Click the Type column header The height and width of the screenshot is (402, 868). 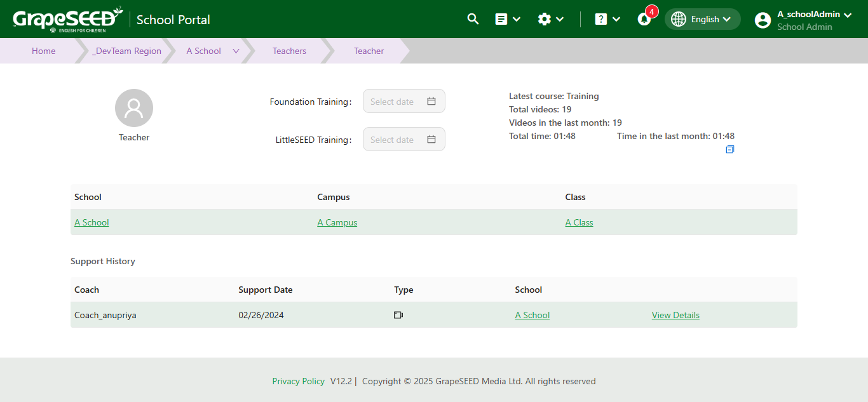[x=403, y=290]
